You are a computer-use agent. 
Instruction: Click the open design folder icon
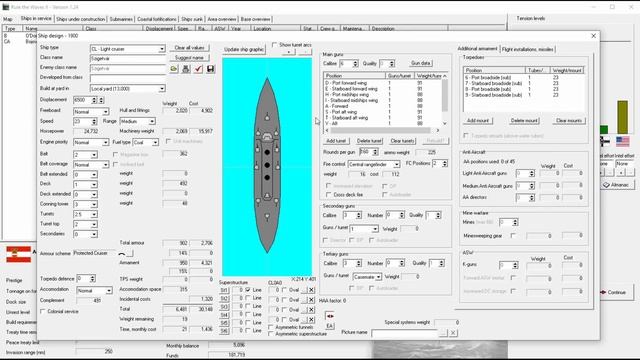[x=174, y=69]
